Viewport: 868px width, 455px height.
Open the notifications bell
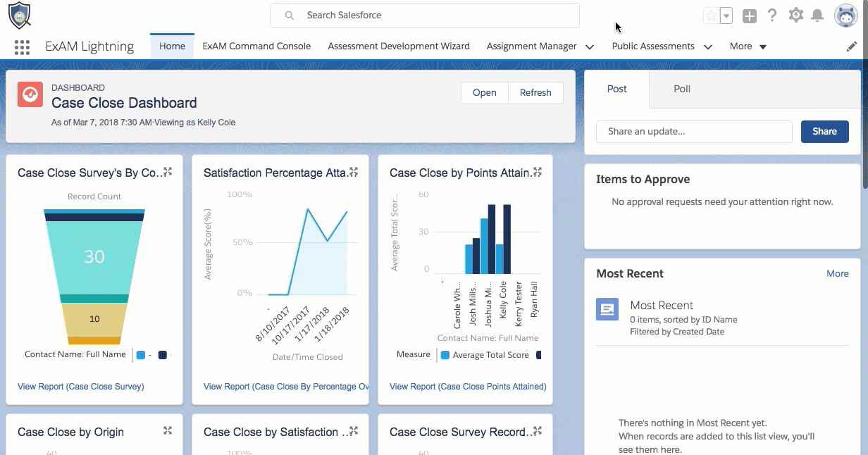click(x=817, y=15)
